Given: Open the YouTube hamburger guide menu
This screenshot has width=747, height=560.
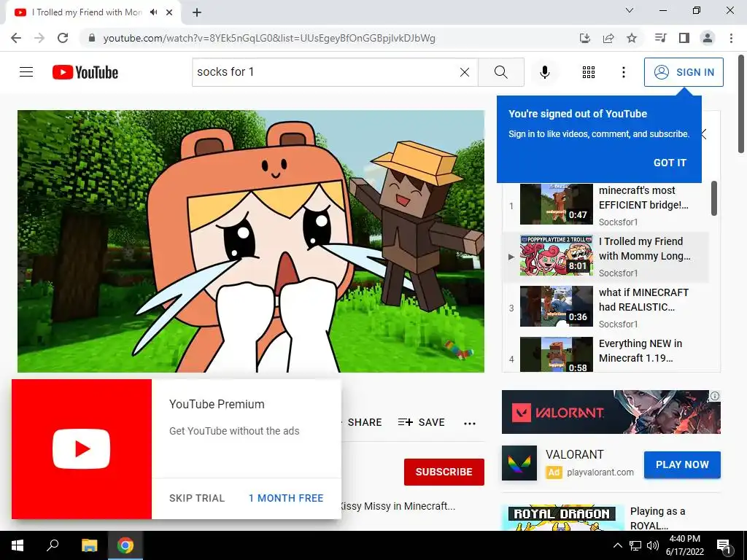Looking at the screenshot, I should tap(26, 72).
